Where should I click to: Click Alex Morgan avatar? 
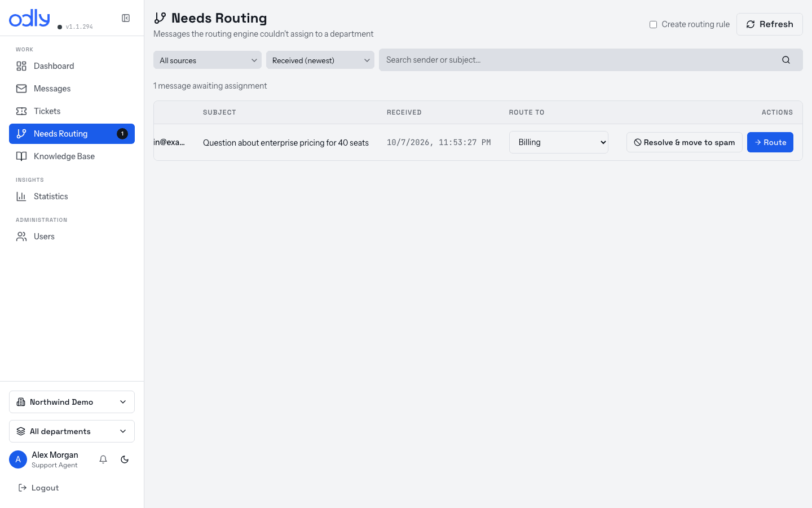(x=18, y=459)
